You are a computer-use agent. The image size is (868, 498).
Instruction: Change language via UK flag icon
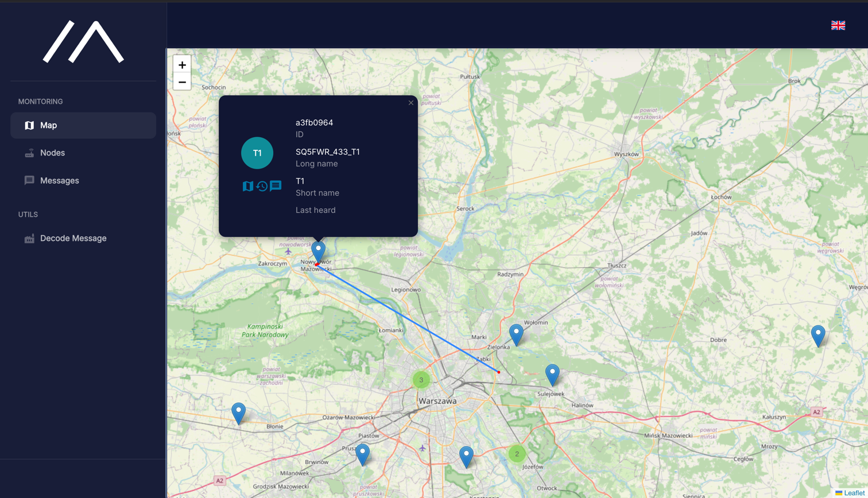838,25
